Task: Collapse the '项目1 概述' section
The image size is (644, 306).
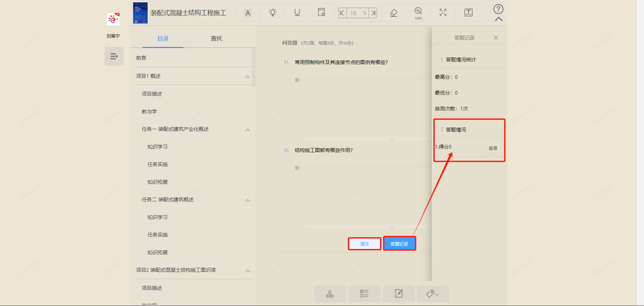Action: [248, 77]
